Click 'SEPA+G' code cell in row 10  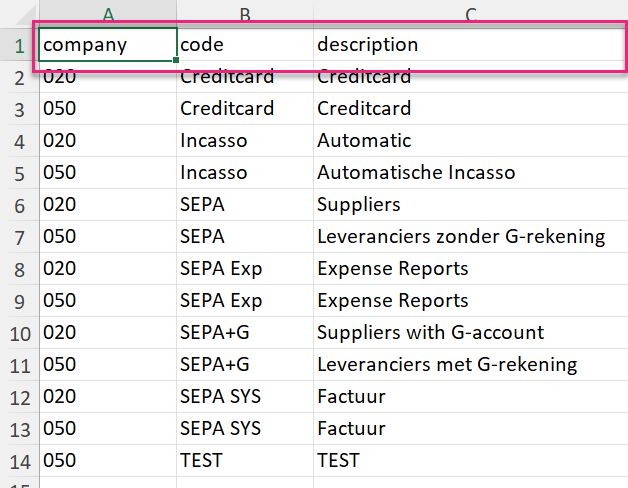[245, 333]
